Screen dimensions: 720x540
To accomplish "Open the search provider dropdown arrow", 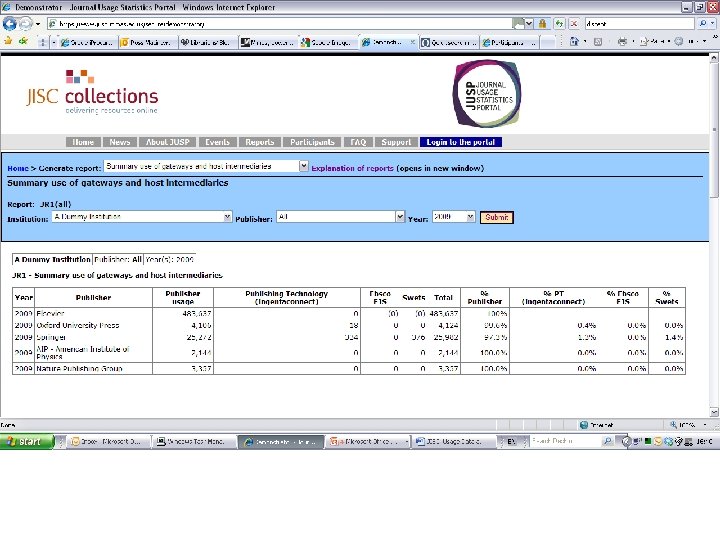I will pos(713,23).
